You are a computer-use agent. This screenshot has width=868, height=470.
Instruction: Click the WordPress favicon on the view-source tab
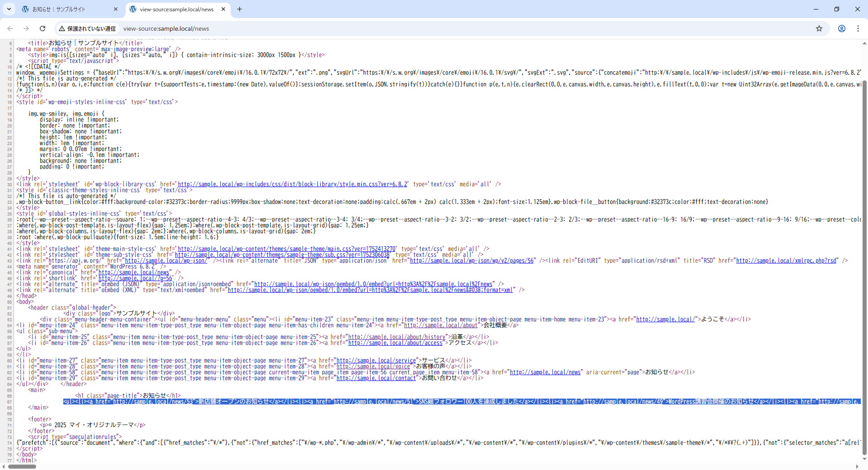(x=133, y=9)
